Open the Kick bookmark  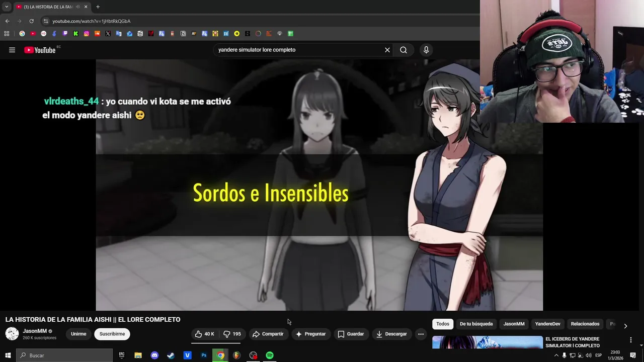(x=75, y=34)
